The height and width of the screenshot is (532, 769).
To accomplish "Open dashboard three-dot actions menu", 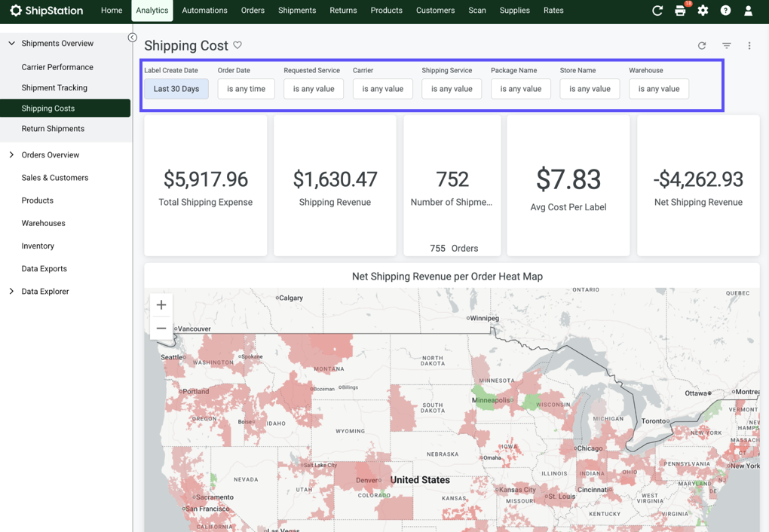I will pyautogui.click(x=749, y=46).
